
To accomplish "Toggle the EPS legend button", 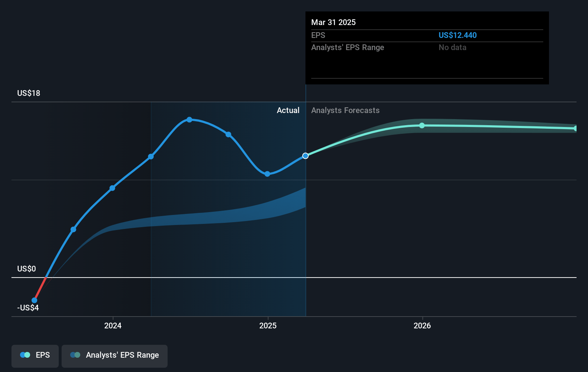I will pyautogui.click(x=35, y=356).
